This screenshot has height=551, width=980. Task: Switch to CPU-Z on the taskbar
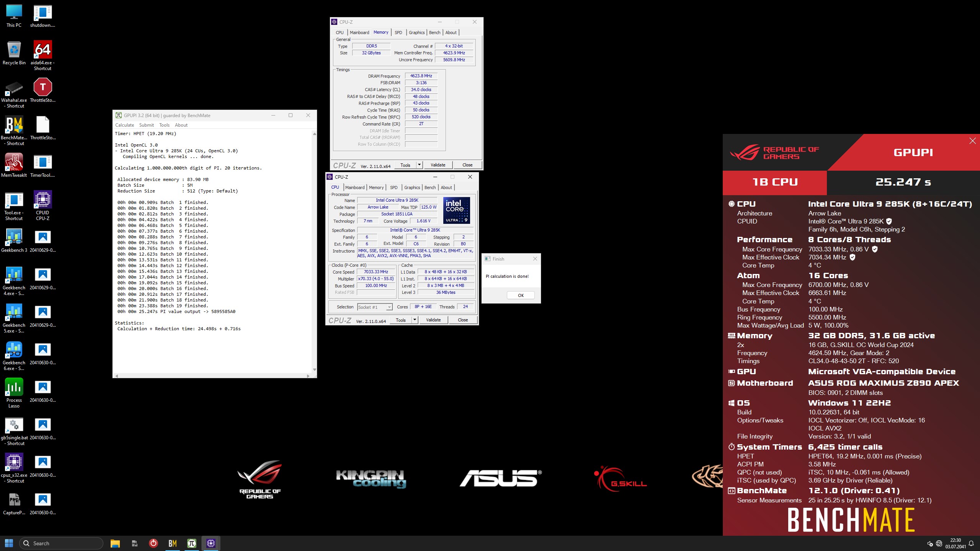coord(211,543)
